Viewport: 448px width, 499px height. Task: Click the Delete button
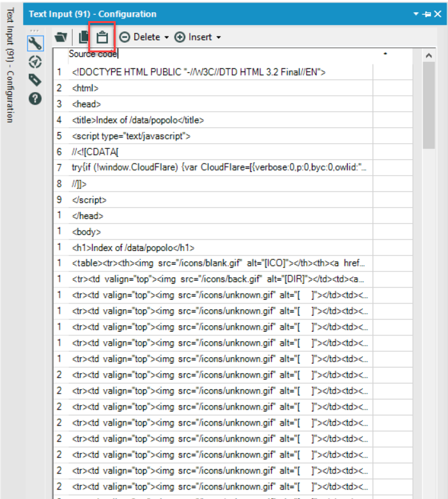tap(140, 37)
